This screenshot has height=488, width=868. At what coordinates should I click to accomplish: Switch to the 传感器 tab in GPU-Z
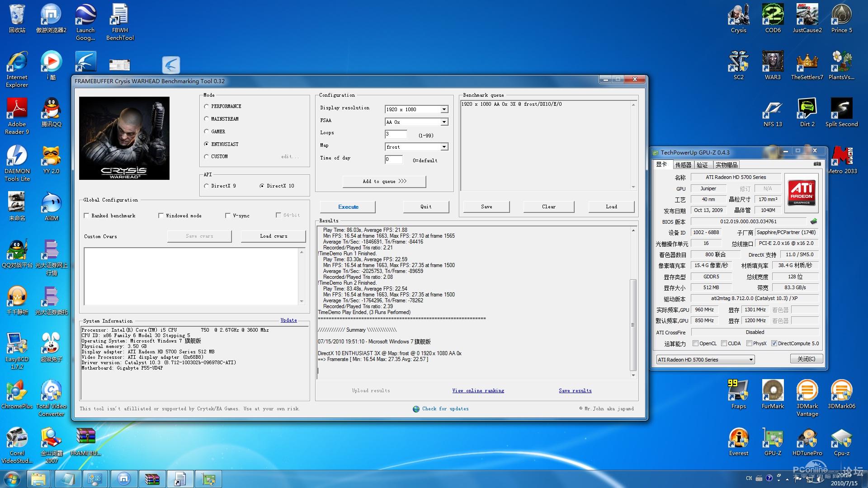click(x=683, y=165)
